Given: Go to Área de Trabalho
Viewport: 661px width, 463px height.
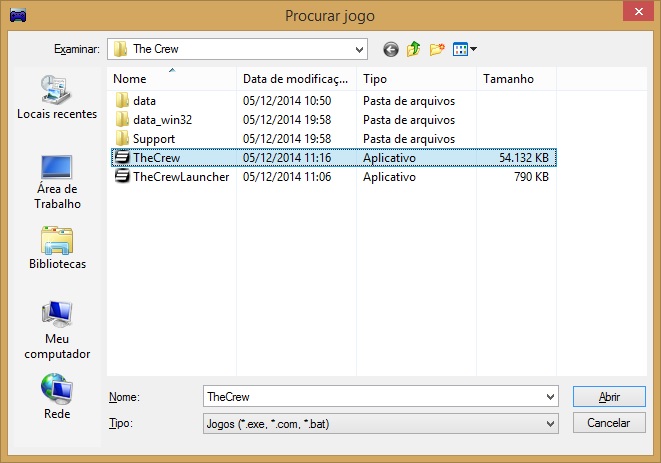Looking at the screenshot, I should pos(57,182).
